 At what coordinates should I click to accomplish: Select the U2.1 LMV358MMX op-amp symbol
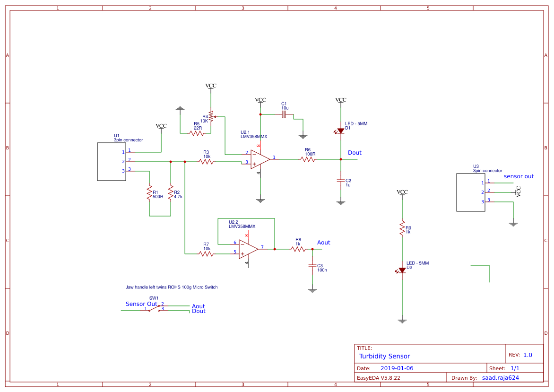[x=259, y=158]
